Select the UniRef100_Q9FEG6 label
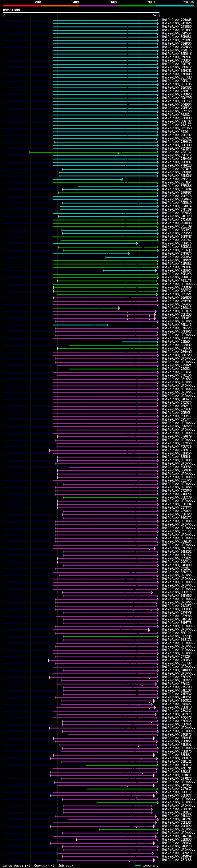This screenshot has width=197, height=868. (177, 108)
